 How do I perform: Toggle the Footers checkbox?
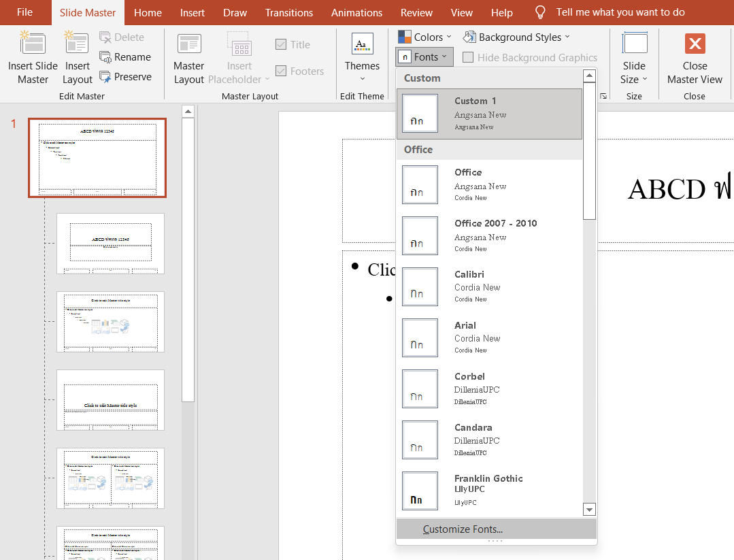[281, 71]
